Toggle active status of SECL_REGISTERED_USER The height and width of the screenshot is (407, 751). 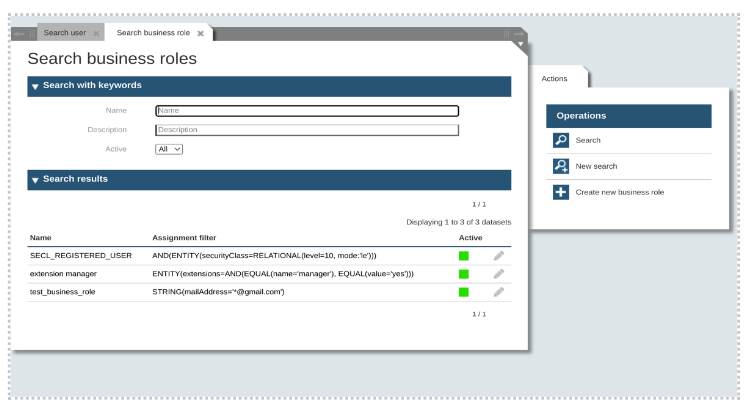click(x=464, y=256)
